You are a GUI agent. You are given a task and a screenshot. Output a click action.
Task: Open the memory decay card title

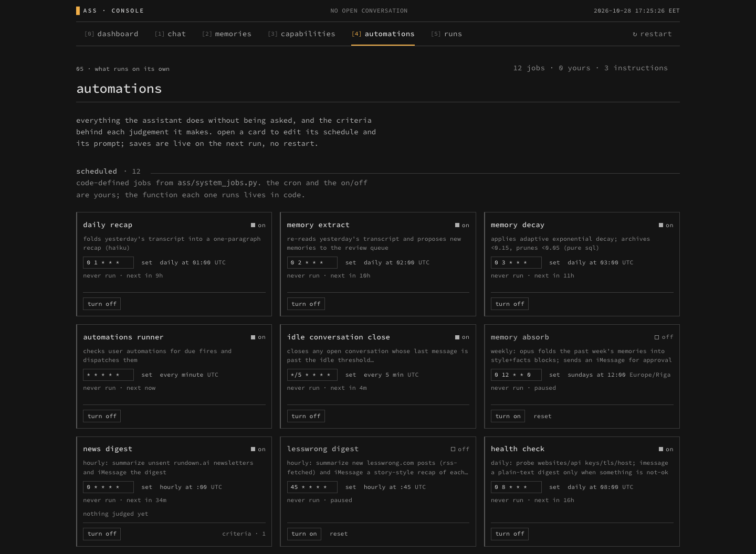[518, 225]
